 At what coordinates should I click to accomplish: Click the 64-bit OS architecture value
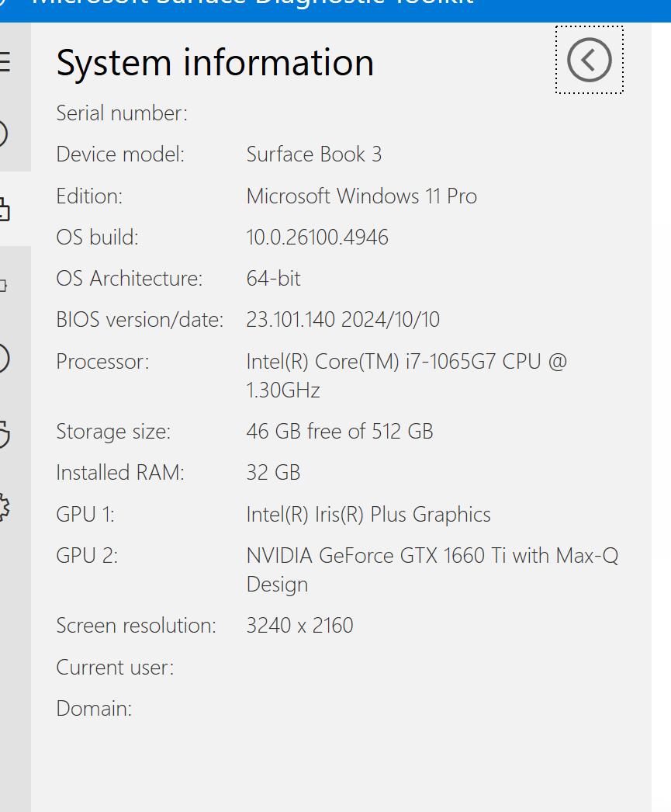tap(273, 279)
